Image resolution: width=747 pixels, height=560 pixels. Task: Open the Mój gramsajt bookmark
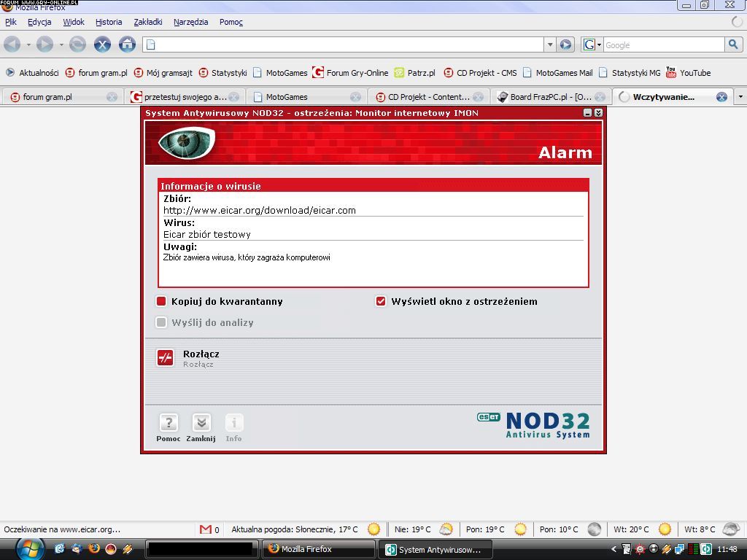(x=163, y=73)
